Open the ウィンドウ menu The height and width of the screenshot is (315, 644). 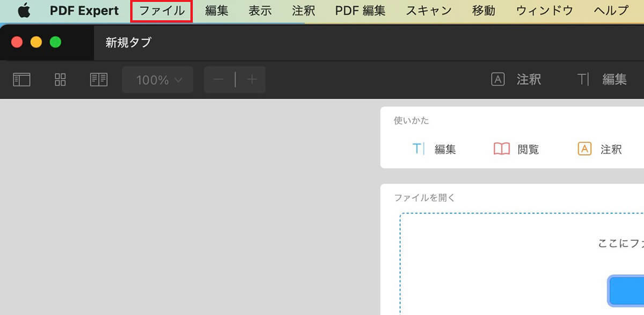tap(545, 10)
